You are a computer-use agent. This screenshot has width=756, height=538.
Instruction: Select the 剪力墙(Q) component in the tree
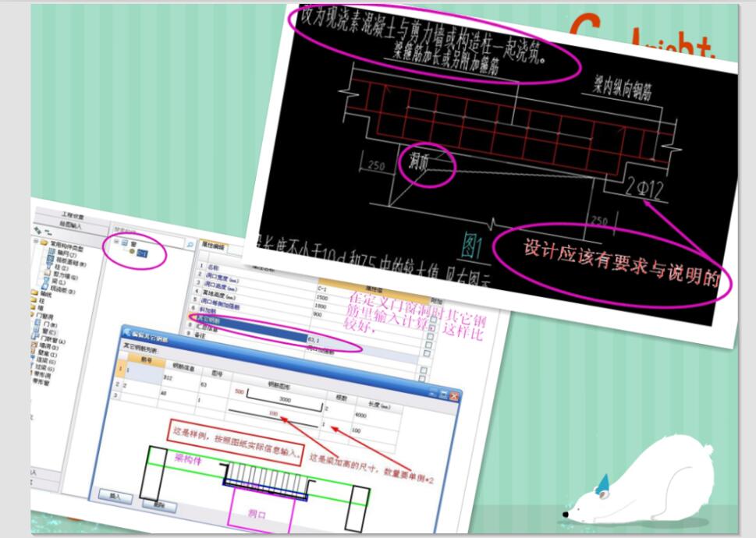[x=60, y=275]
